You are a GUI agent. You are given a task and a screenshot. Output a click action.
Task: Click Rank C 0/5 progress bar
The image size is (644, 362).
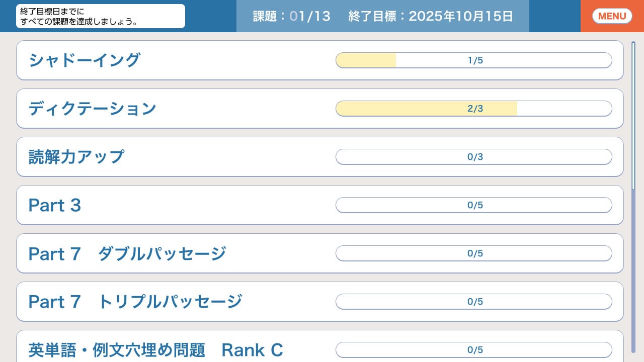pyautogui.click(x=473, y=348)
